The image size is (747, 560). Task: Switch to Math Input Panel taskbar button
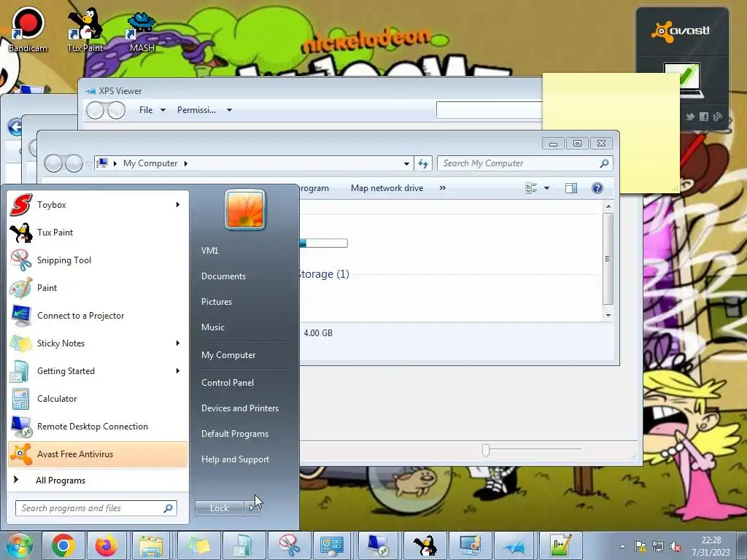coord(561,545)
